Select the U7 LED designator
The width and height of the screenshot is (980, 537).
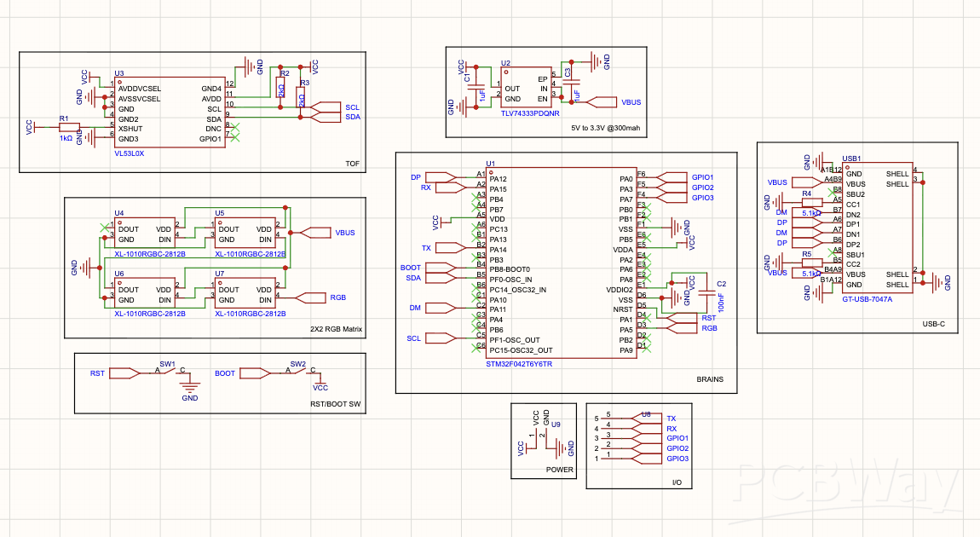pos(219,274)
